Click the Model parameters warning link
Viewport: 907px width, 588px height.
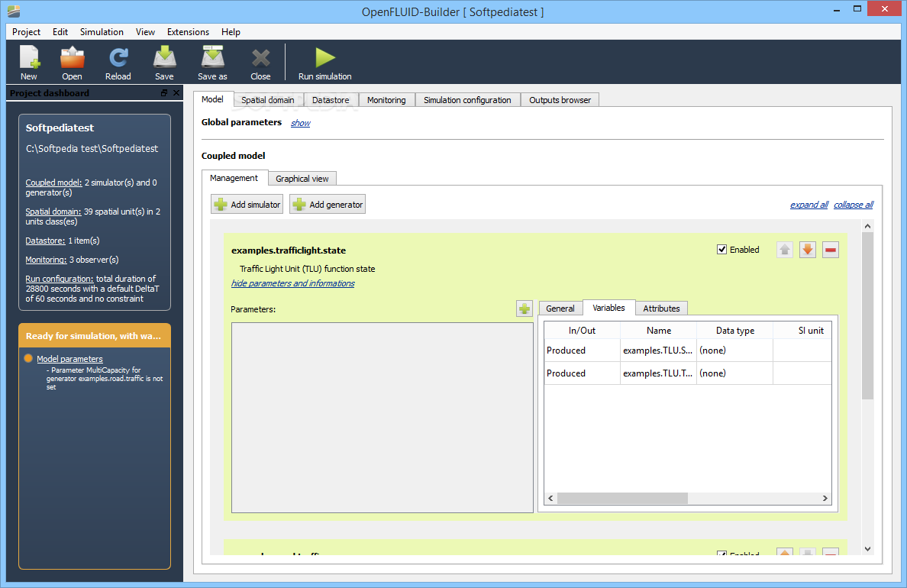[x=69, y=359]
